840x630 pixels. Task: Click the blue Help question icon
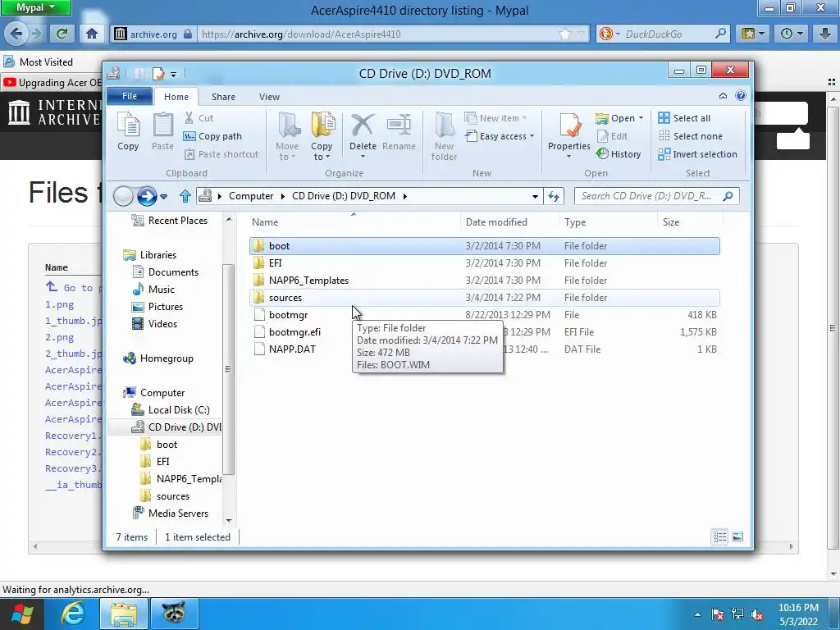(741, 96)
